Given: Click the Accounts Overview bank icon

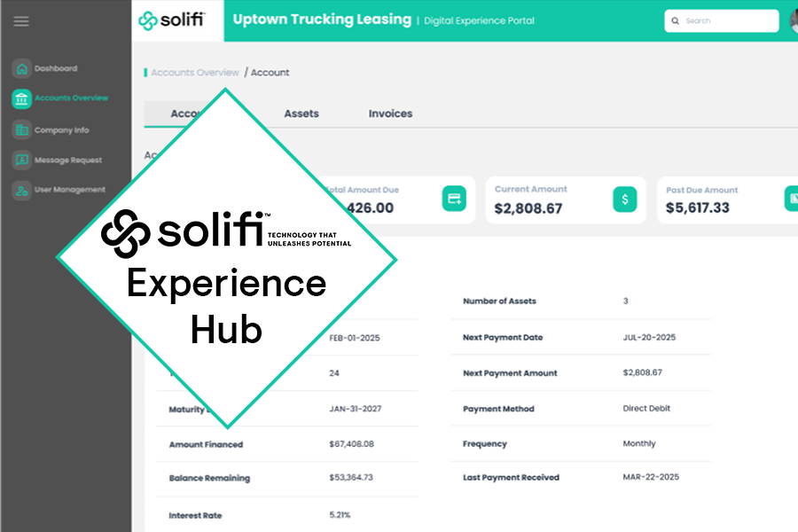Looking at the screenshot, I should (22, 98).
